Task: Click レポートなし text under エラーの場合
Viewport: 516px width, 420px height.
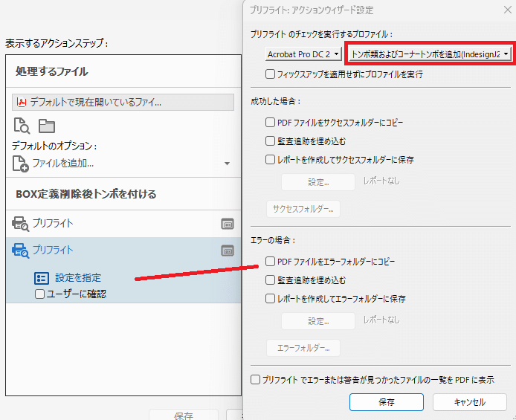Action: coord(381,320)
